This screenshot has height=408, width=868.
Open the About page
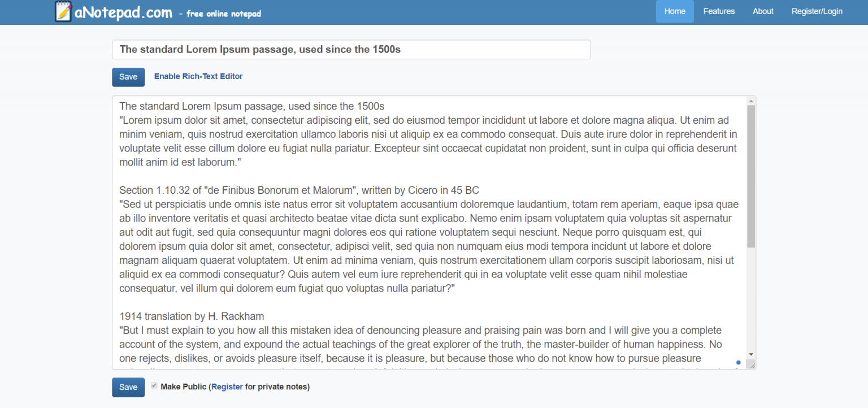click(x=763, y=11)
